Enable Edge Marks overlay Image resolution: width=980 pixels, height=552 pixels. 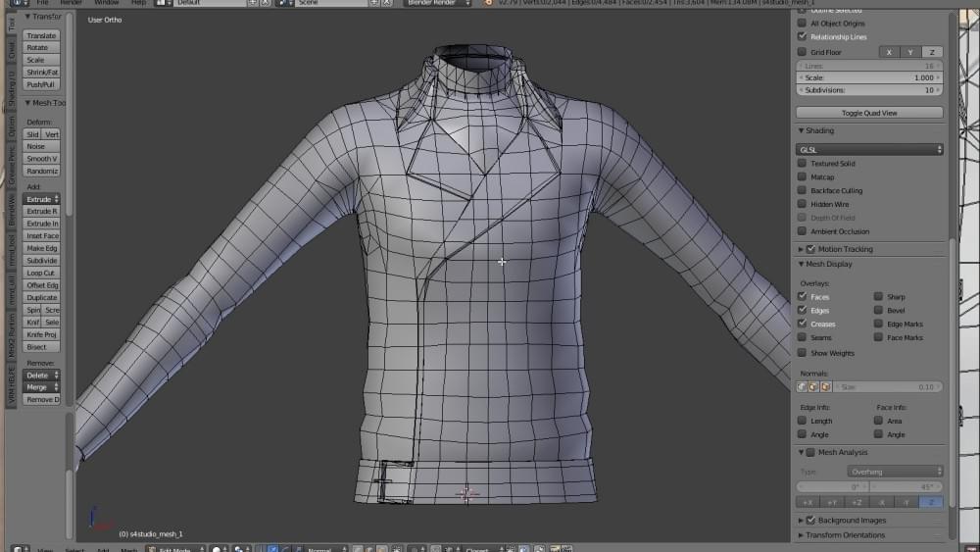tap(878, 324)
